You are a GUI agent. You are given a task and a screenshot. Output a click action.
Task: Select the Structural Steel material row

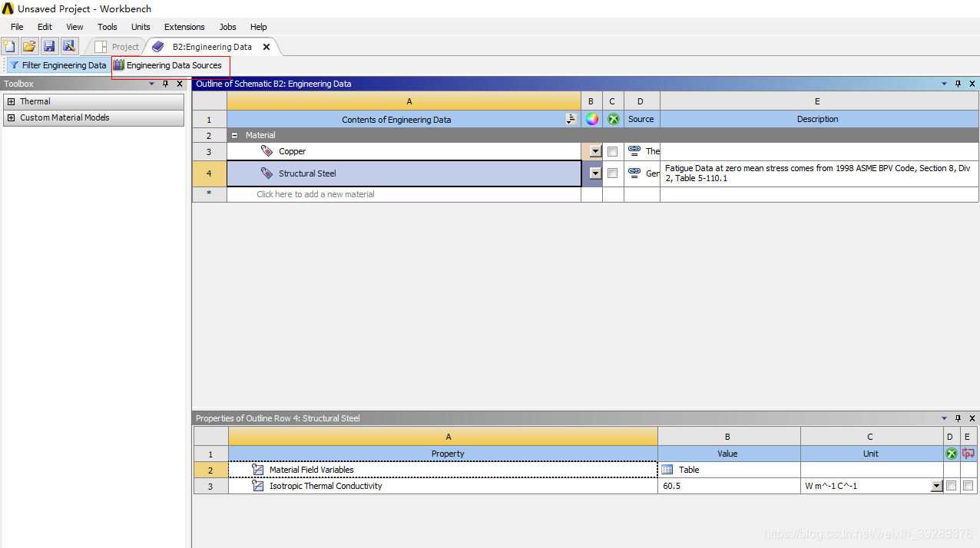click(x=404, y=173)
